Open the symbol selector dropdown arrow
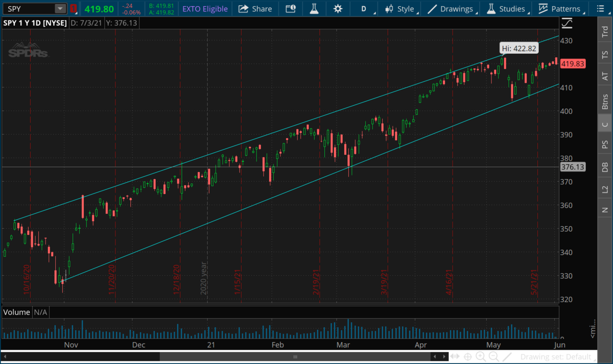 point(60,9)
